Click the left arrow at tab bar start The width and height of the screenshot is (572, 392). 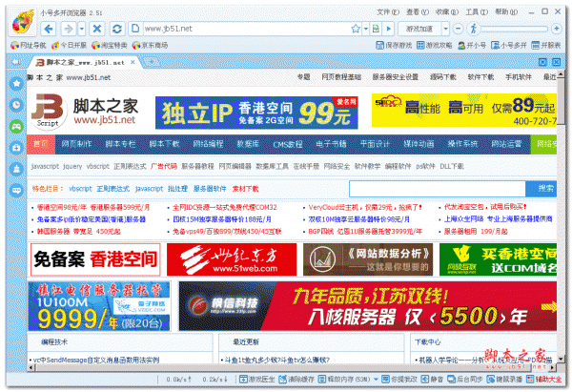point(15,62)
